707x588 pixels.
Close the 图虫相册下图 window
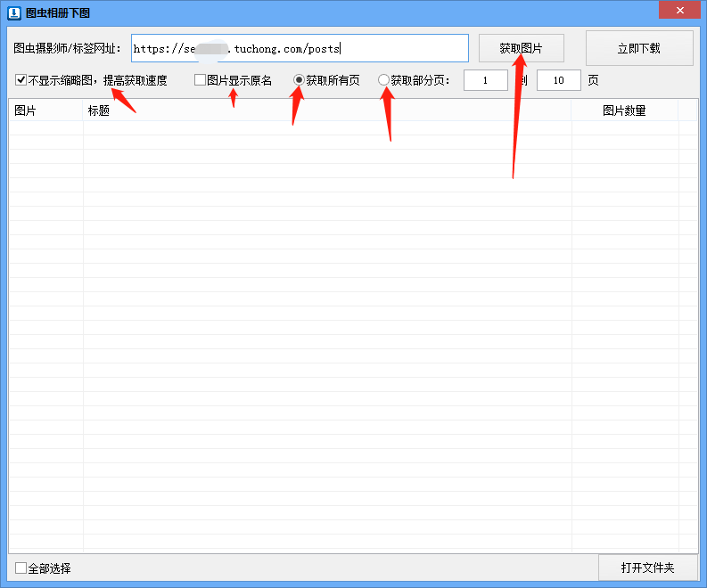click(679, 10)
